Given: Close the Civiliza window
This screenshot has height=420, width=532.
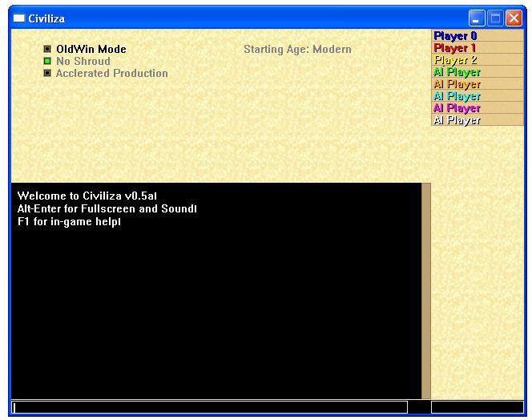Looking at the screenshot, I should point(514,18).
